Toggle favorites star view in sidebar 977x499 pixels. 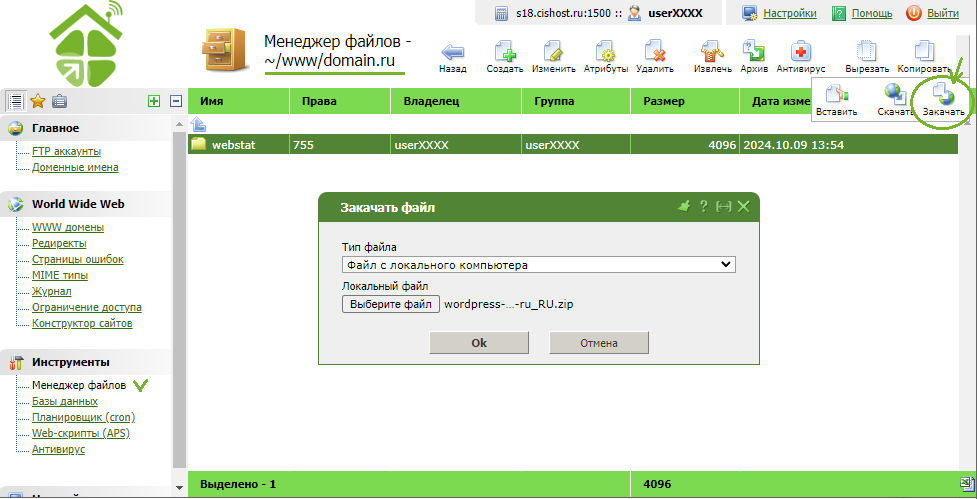(38, 101)
